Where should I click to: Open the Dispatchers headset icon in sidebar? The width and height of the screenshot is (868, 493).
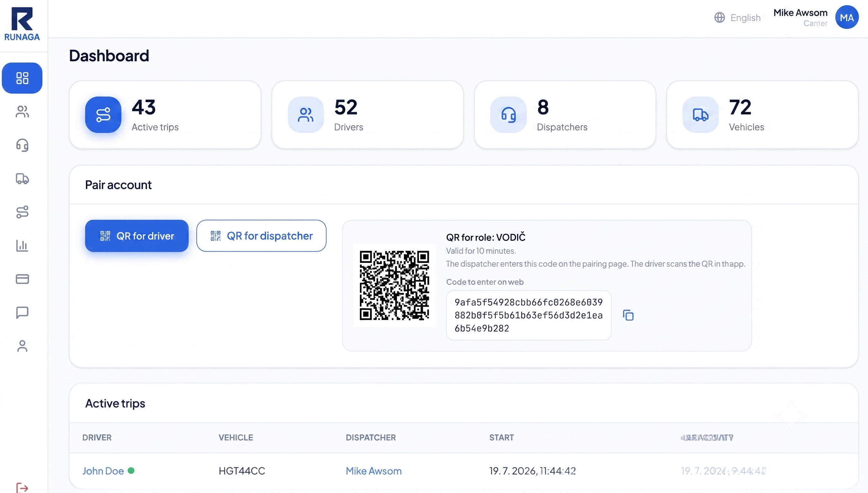click(x=22, y=145)
